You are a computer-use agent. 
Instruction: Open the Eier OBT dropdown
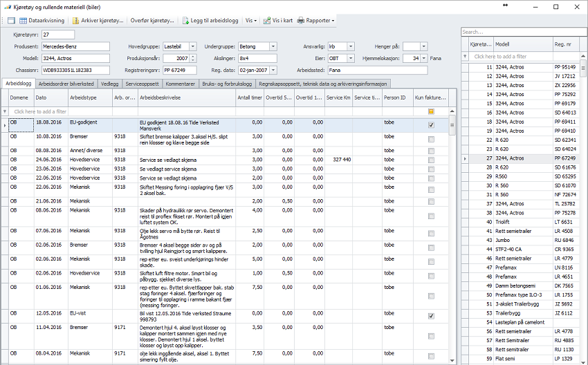pyautogui.click(x=351, y=59)
